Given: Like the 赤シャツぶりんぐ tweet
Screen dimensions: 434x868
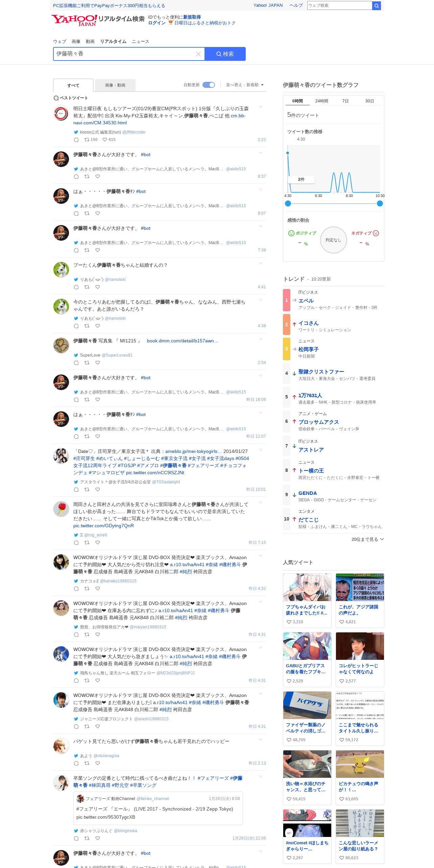Looking at the screenshot, I should pyautogui.click(x=98, y=838).
